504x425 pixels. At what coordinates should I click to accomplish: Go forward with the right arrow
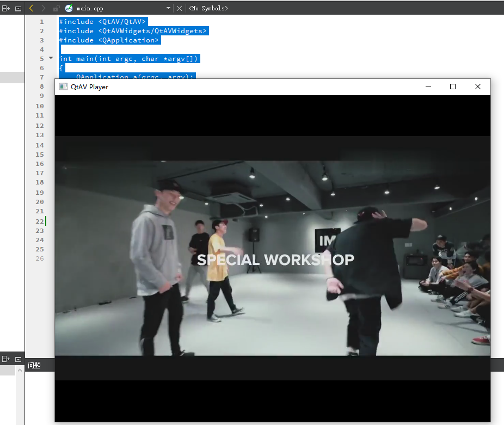click(44, 8)
